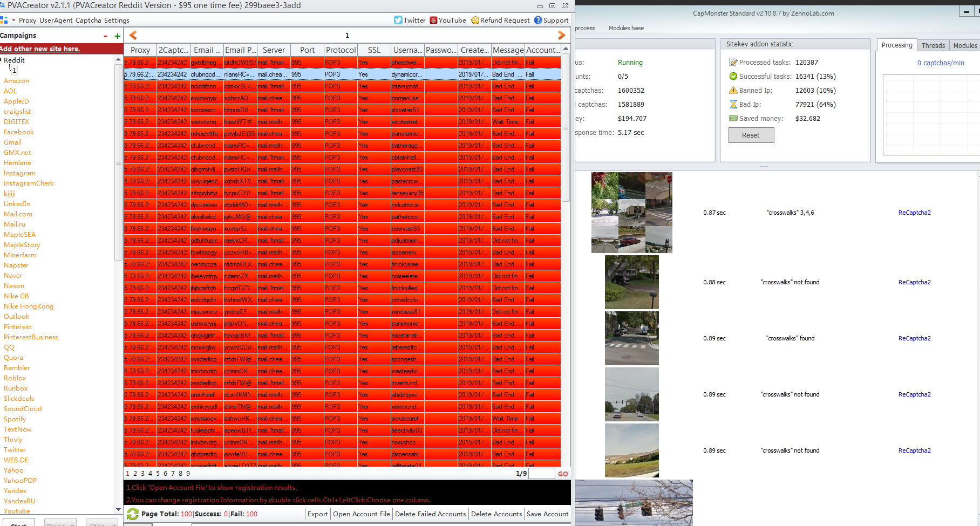Viewport: 980px width, 526px height.
Task: Click the page number input field next to GO
Action: click(x=541, y=474)
